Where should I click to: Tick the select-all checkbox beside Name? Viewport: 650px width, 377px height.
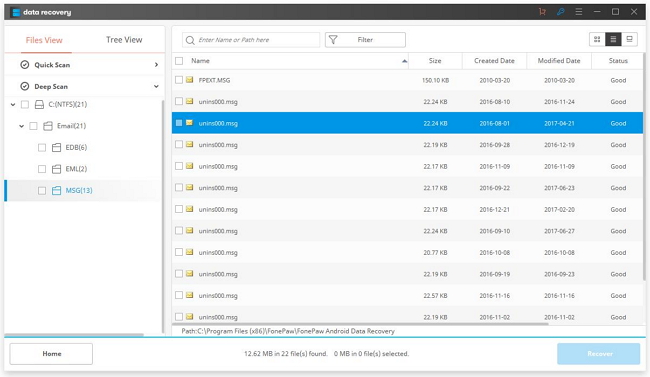179,61
